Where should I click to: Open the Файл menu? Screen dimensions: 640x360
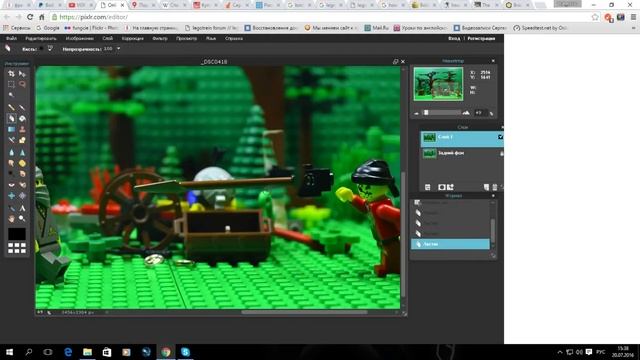(11, 38)
